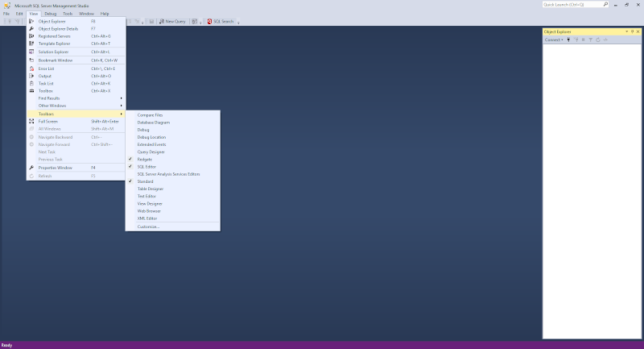Open the Connect dropdown in Object Explorer
Screen dimensions: 644x349
coord(554,39)
